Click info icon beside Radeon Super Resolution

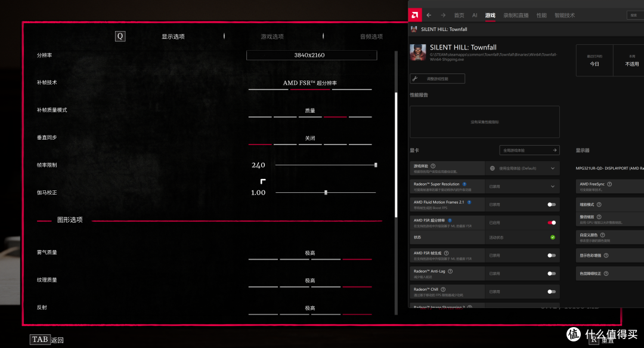(x=465, y=184)
